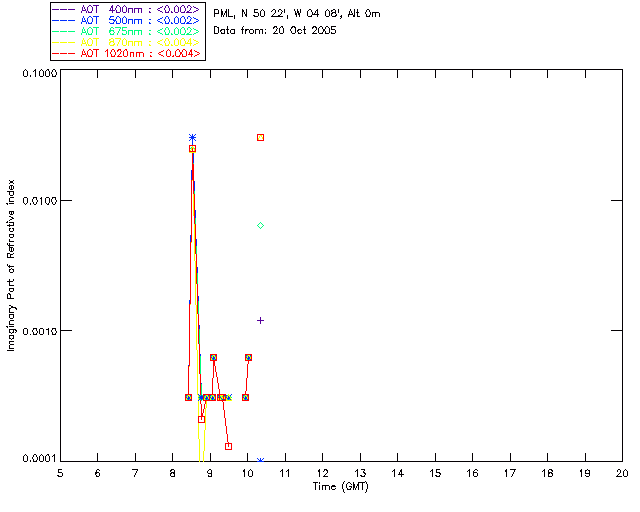This screenshot has height=512, width=640.
Task: Click the AOT 675nm legend entry
Action: point(127,31)
